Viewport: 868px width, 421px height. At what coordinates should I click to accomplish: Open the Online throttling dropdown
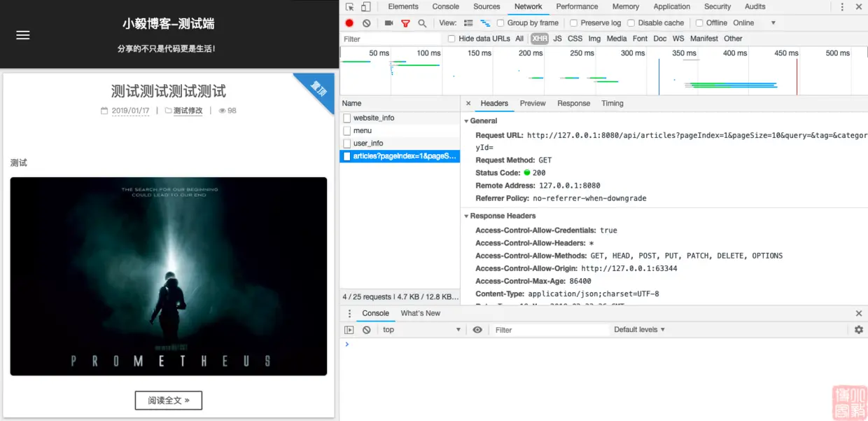coord(755,23)
